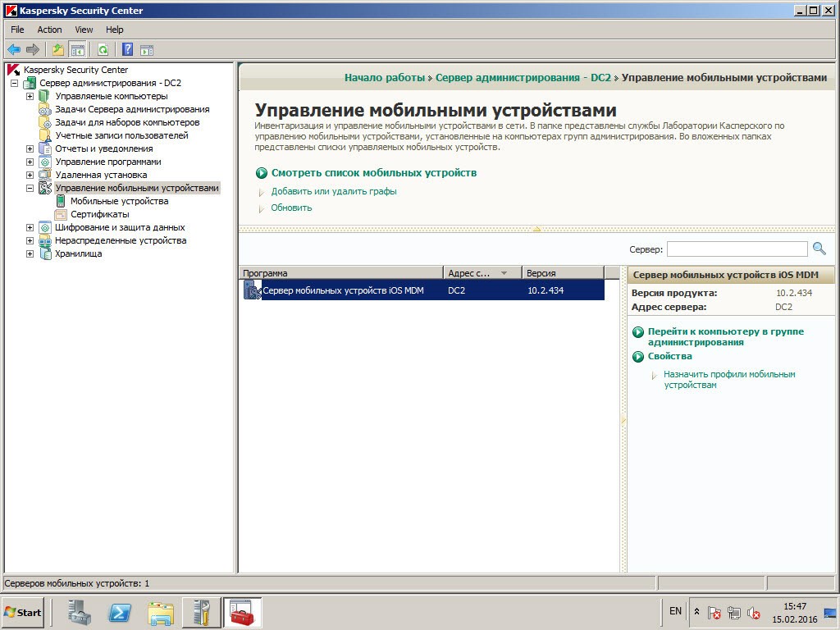
Task: Click the Удаленная установка node icon
Action: [x=45, y=176]
